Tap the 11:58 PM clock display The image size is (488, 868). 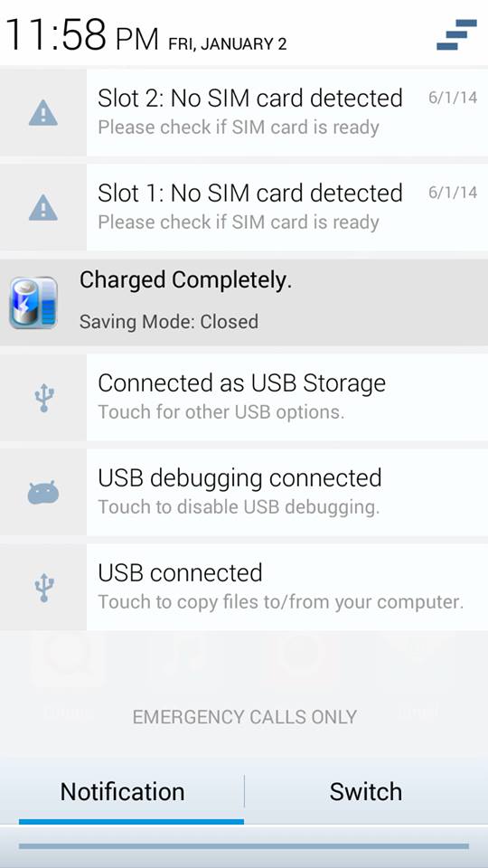[82, 35]
